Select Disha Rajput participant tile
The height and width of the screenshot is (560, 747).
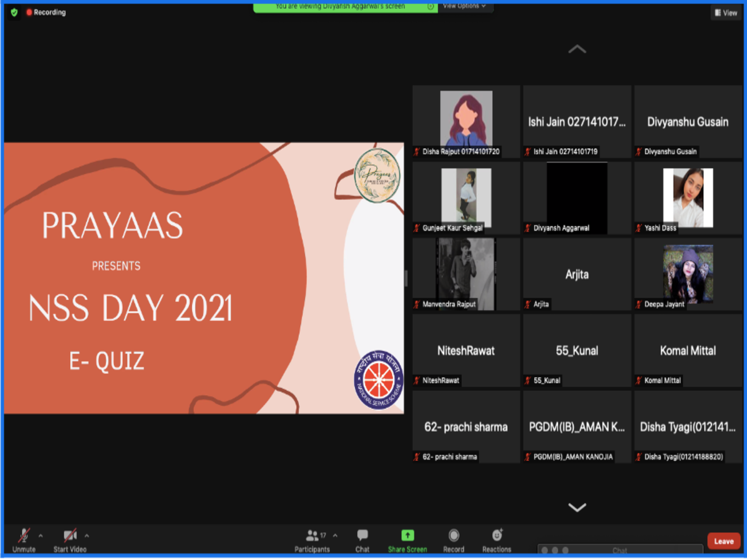[466, 121]
